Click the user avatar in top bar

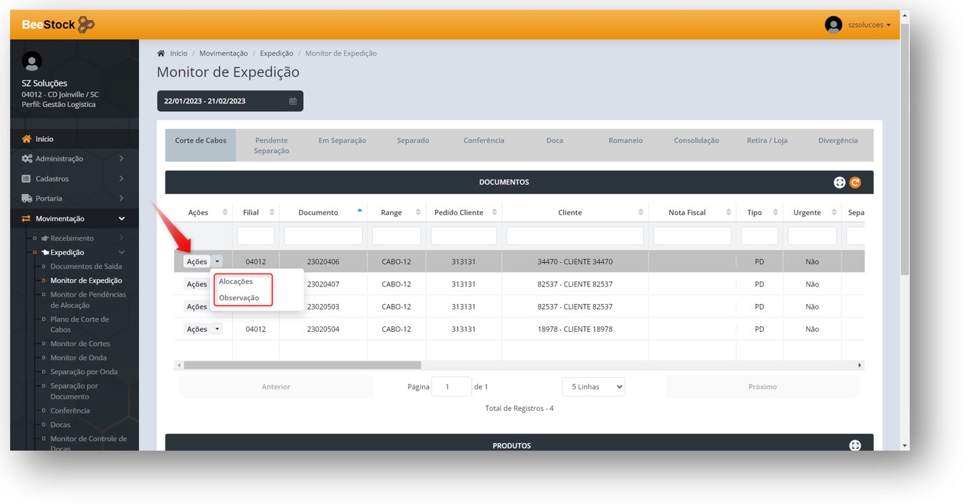coord(833,25)
